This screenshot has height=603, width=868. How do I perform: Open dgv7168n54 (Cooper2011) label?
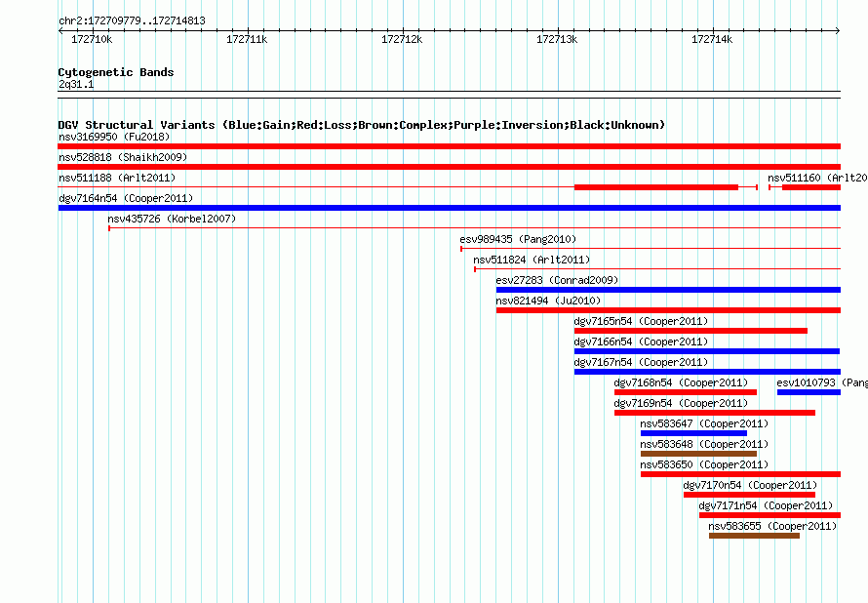point(681,382)
